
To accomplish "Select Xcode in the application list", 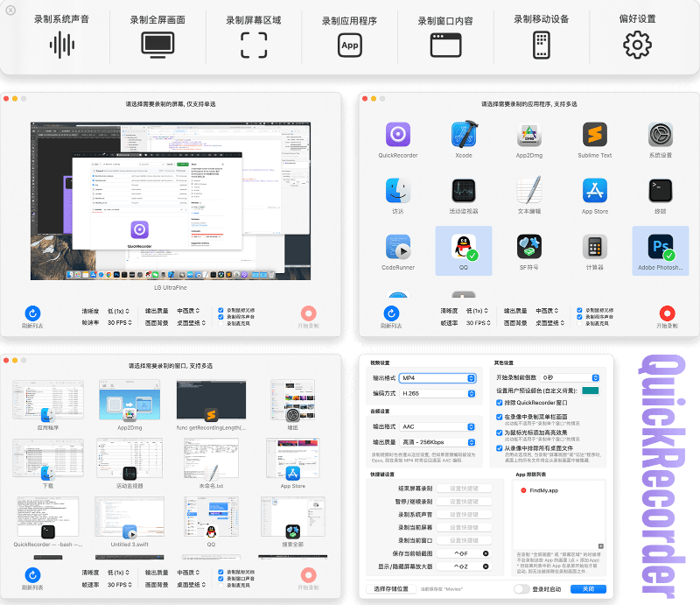I will pyautogui.click(x=464, y=135).
